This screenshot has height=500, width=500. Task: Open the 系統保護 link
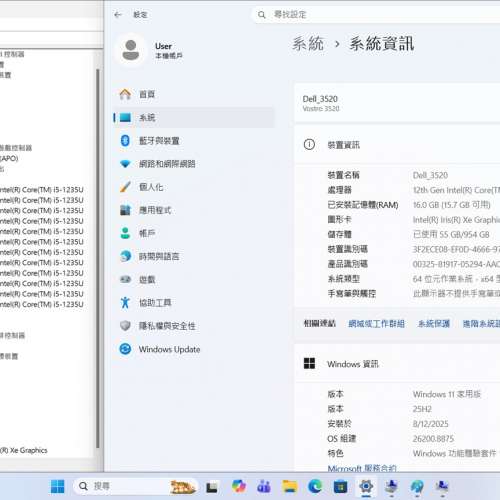click(434, 324)
